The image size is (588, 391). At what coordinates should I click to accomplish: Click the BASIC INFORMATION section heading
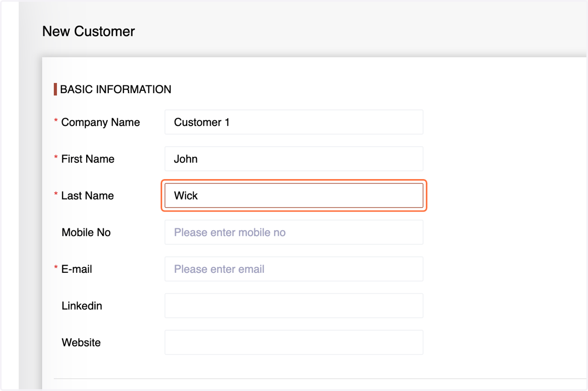(116, 89)
